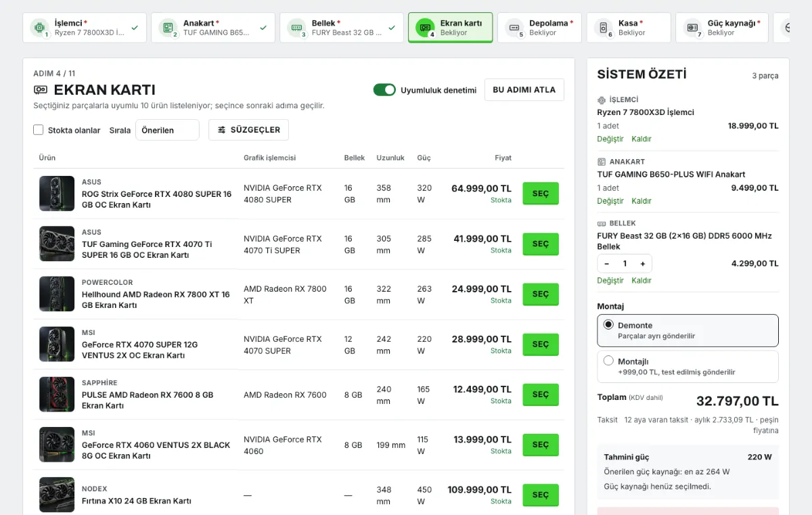Screen dimensions: 812x515
Task: Select the RTX 4060 VENTUS 2X BLACK card
Action: point(541,445)
